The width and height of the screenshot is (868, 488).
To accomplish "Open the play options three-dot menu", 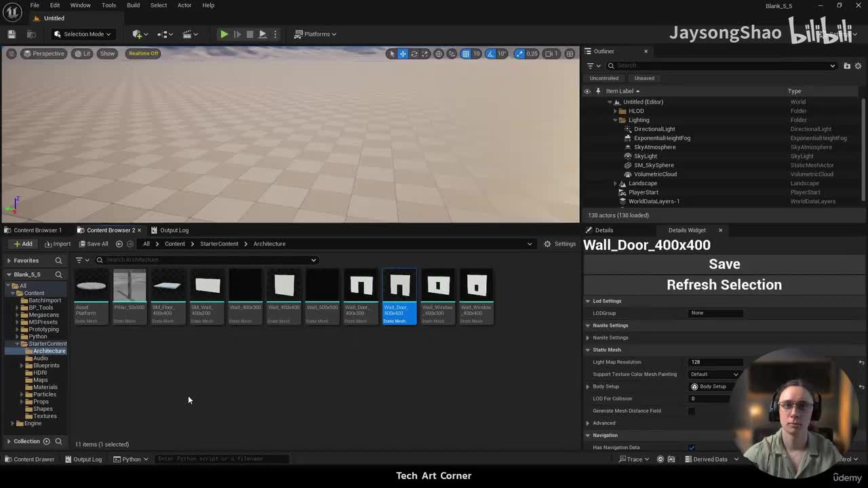I will tap(275, 34).
